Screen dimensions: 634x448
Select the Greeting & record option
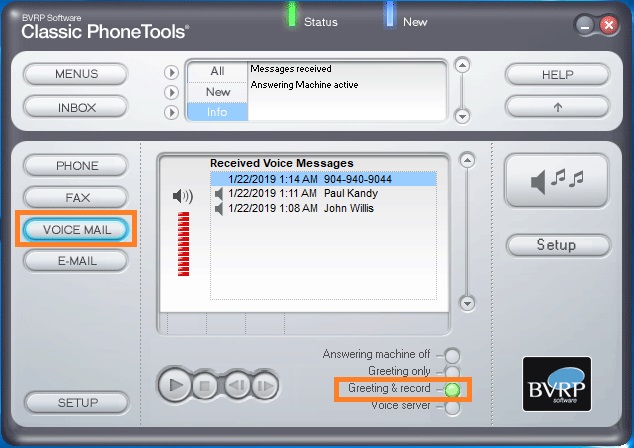(x=452, y=390)
